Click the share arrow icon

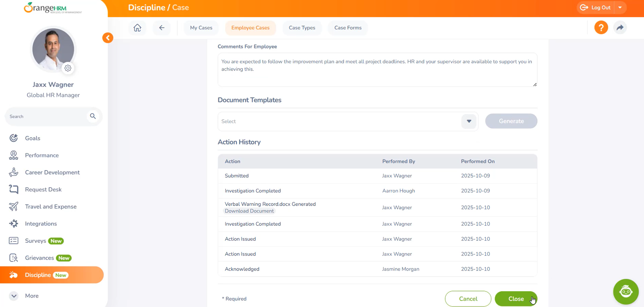(x=620, y=28)
